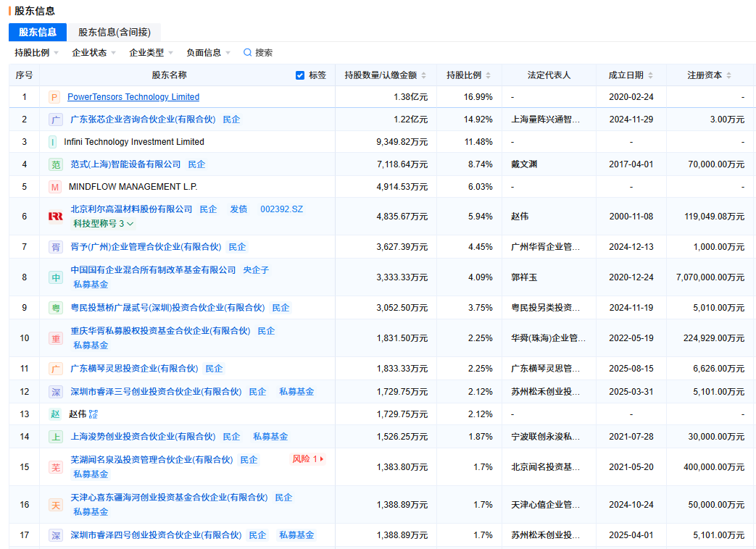Click the 2025-08-15 founding date cell
Viewport: 756px width, 549px height.
point(631,369)
